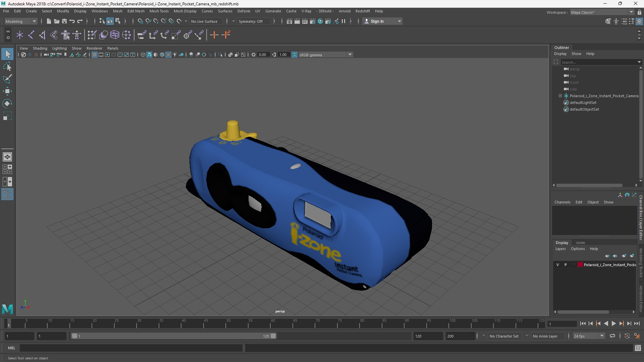
Task: Save the current scene
Action: click(64, 21)
